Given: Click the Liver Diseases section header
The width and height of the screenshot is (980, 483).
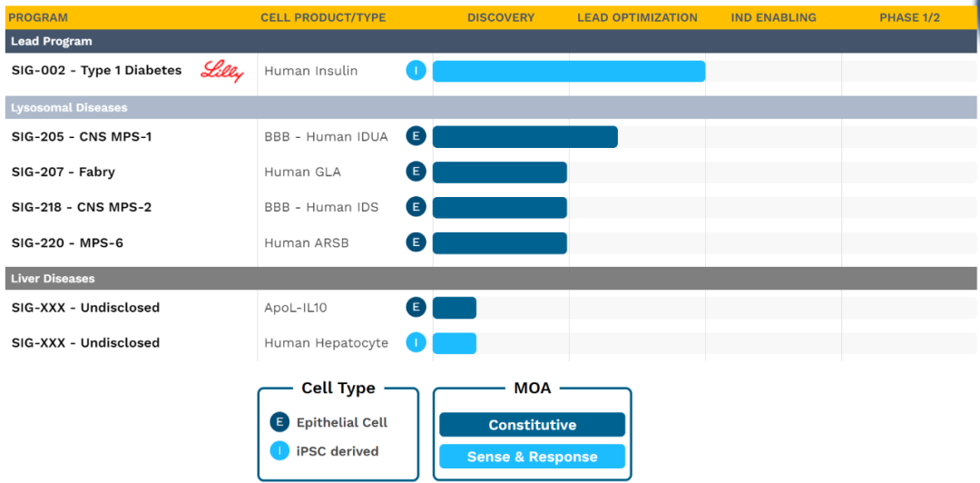Looking at the screenshot, I should [x=53, y=279].
